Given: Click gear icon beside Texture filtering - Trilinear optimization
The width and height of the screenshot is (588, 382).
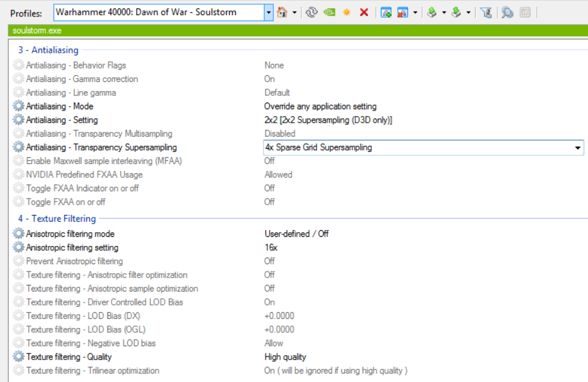Looking at the screenshot, I should pos(18,370).
